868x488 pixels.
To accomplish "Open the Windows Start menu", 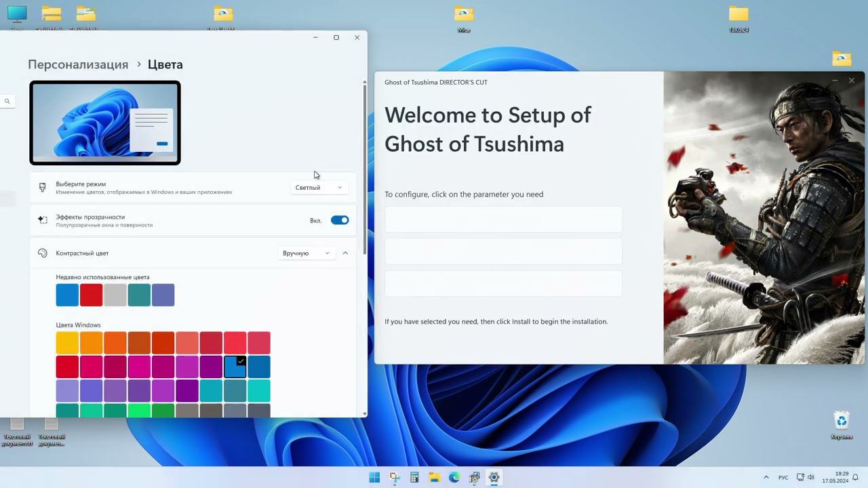I will click(x=374, y=477).
